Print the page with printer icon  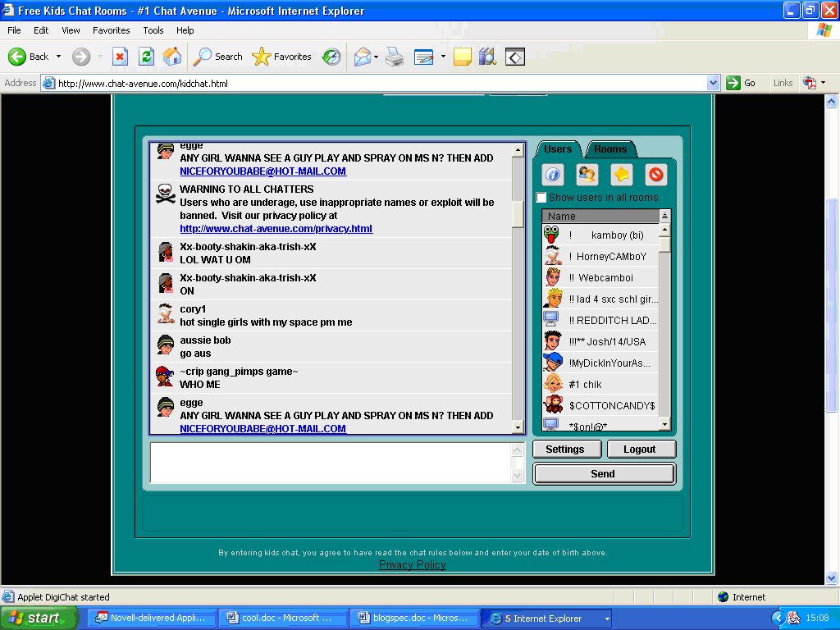(x=395, y=57)
